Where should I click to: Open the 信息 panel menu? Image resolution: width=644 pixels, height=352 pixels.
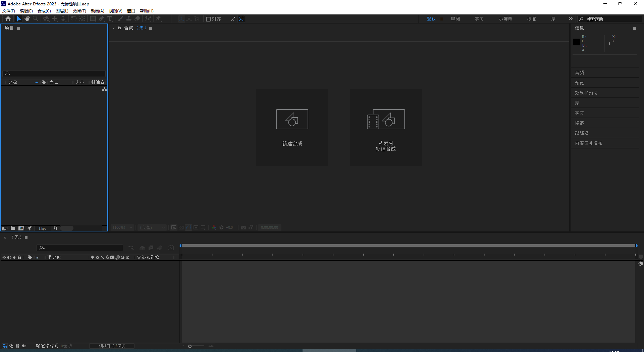click(635, 28)
